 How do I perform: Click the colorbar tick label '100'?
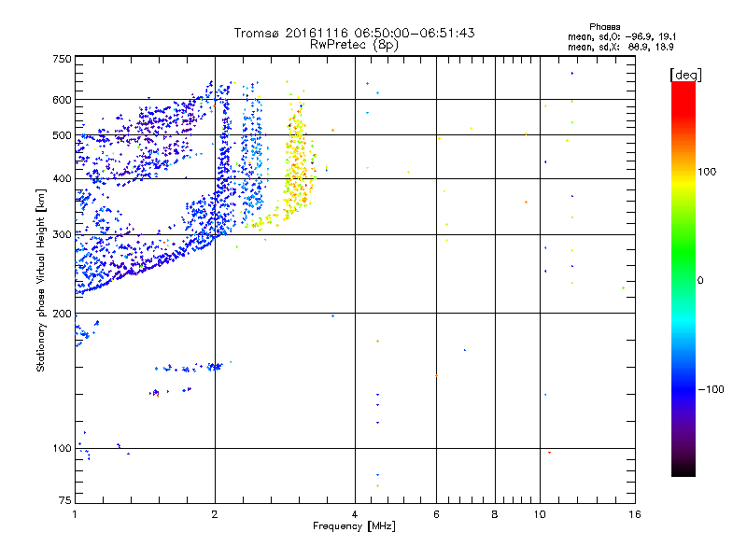coord(707,172)
